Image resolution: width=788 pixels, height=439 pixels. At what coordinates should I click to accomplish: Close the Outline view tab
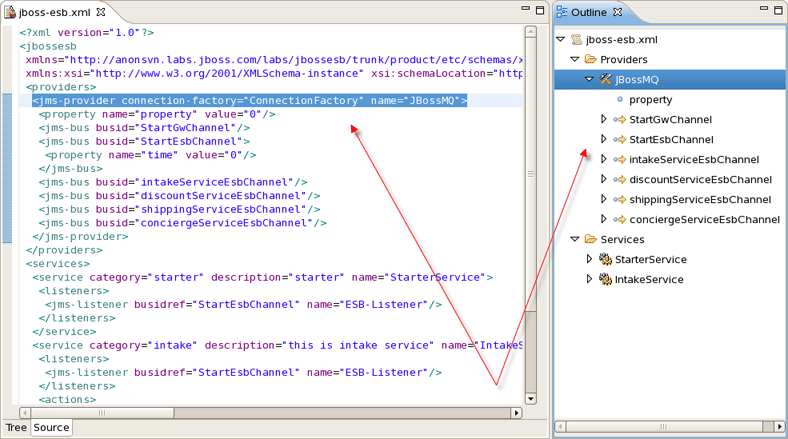(x=617, y=13)
